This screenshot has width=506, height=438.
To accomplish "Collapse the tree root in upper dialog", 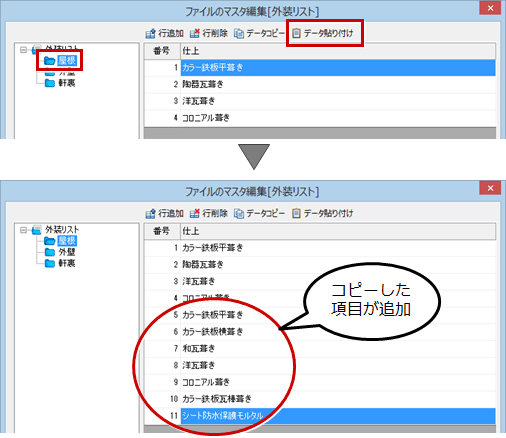I will pyautogui.click(x=23, y=50).
